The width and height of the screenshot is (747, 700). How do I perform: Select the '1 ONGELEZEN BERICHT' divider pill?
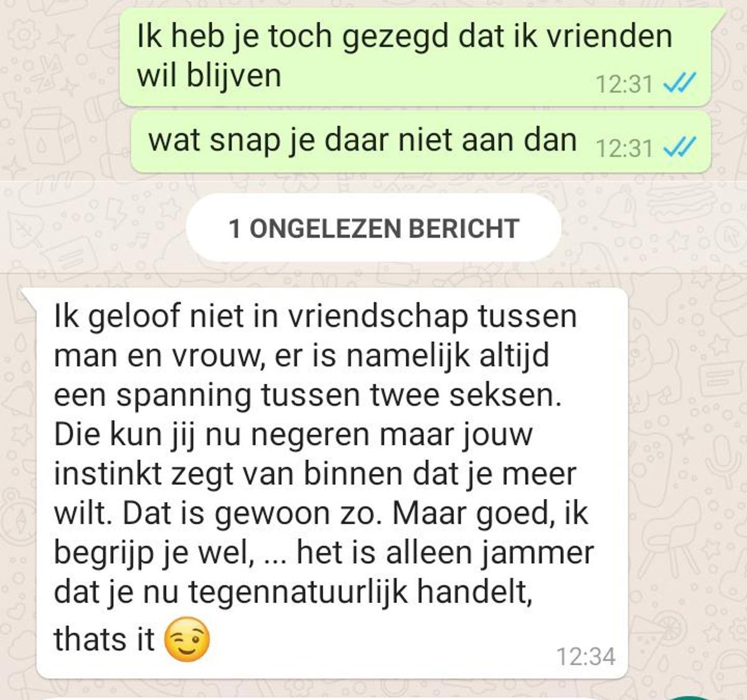pos(374,228)
